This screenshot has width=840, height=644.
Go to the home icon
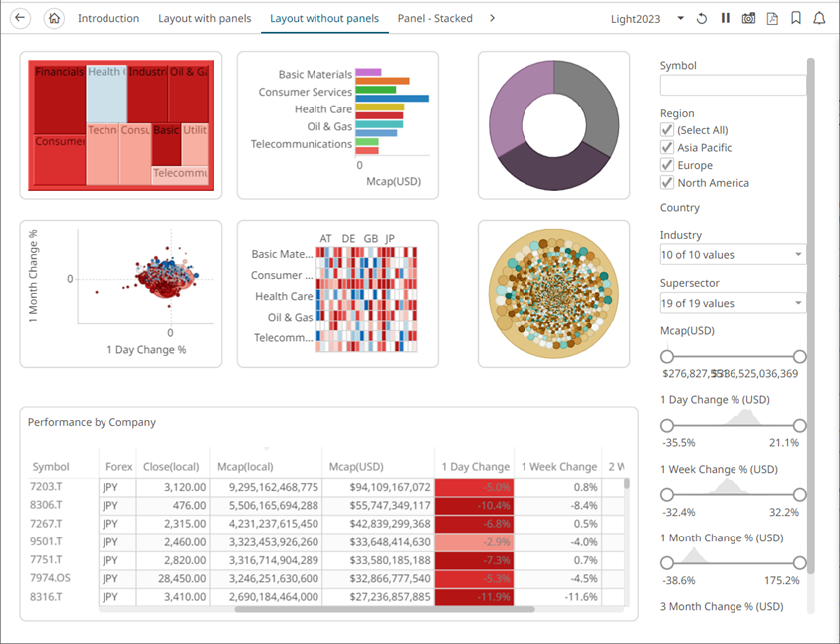click(x=55, y=18)
